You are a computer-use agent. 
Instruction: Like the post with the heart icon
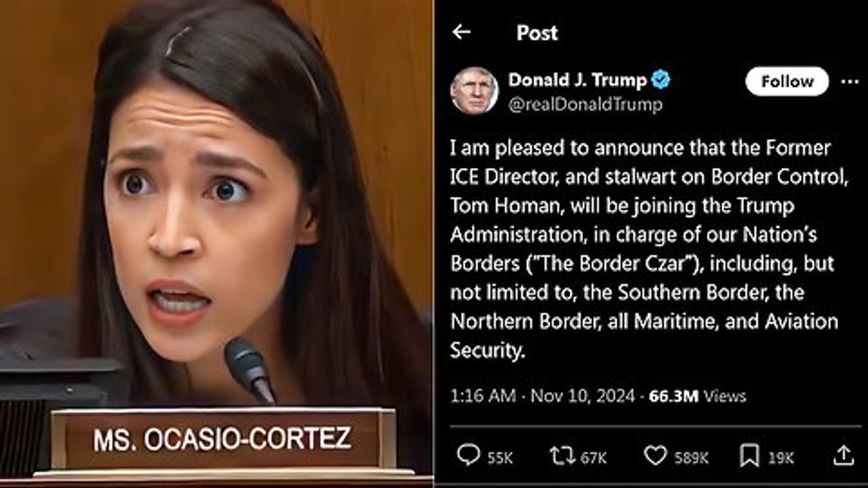(655, 457)
